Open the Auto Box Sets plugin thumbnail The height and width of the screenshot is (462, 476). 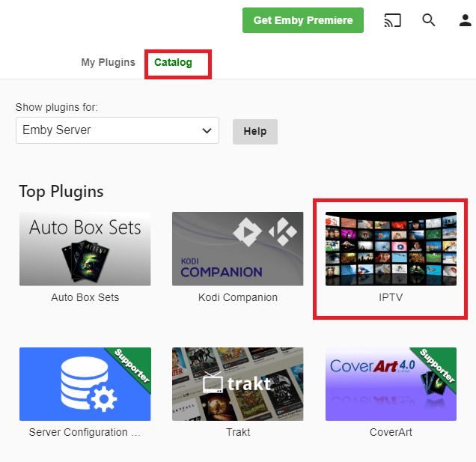point(85,249)
